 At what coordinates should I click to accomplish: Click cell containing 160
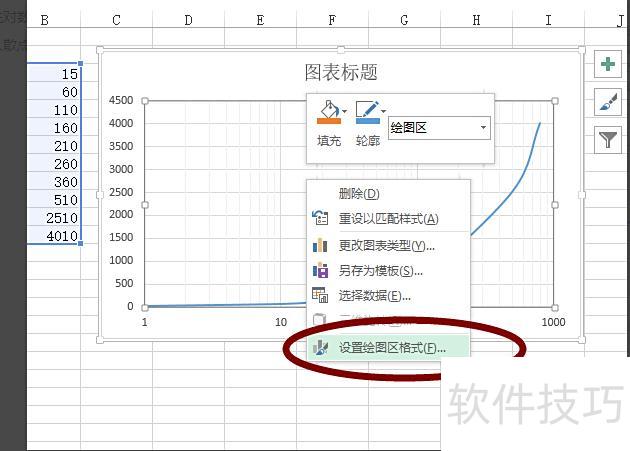pos(54,128)
